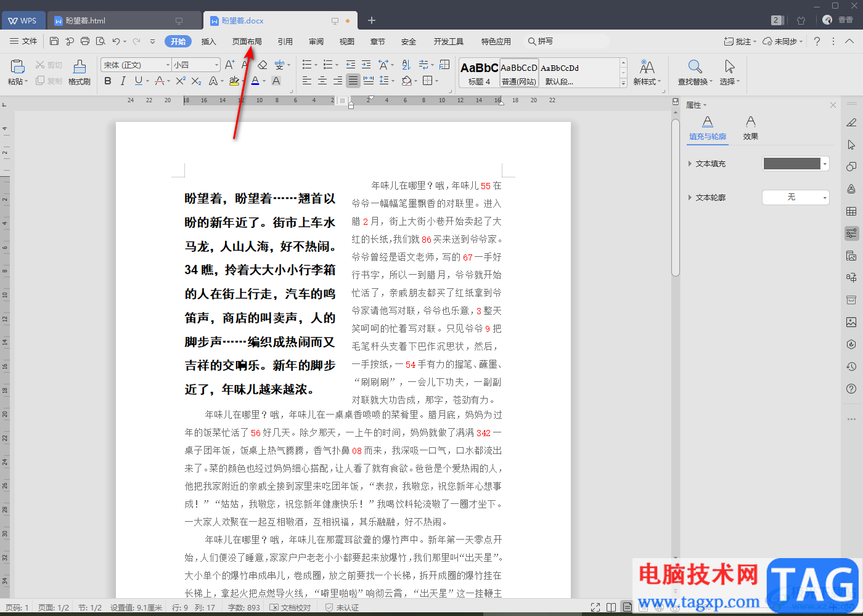Toggle center alignment
Image resolution: width=863 pixels, height=616 pixels.
click(322, 81)
